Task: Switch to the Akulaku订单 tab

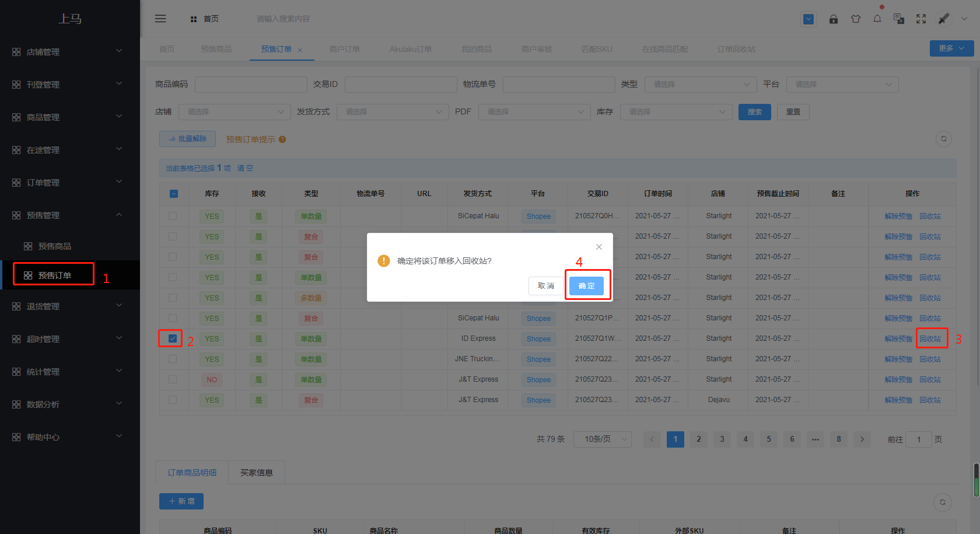Action: click(x=411, y=49)
